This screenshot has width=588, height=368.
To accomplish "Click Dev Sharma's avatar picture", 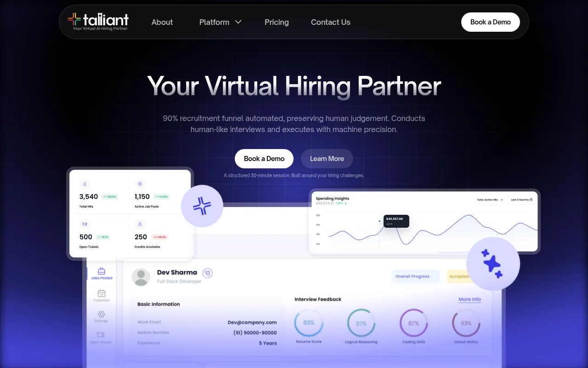I will click(141, 277).
